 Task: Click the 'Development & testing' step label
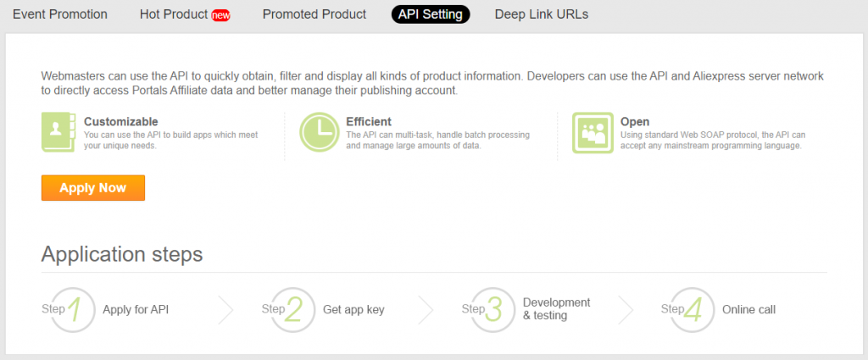point(556,309)
